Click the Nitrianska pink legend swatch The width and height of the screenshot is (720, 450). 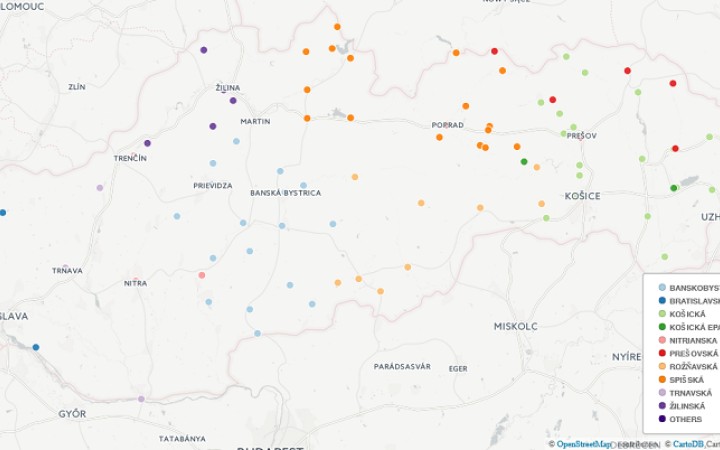click(x=662, y=340)
